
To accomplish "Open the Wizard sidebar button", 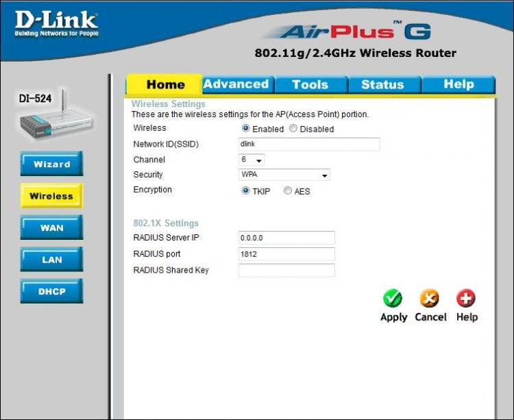I will [52, 164].
